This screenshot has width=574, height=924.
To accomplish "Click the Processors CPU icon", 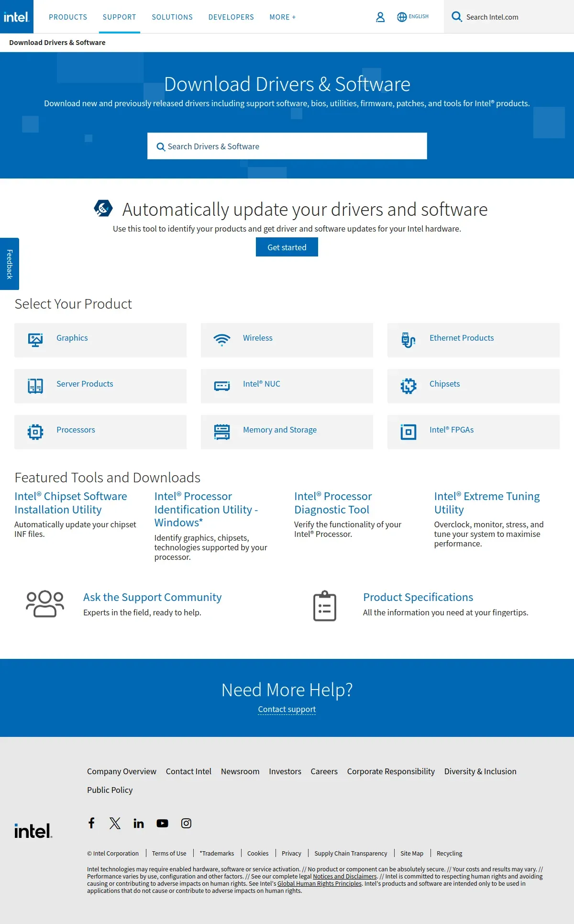I will pyautogui.click(x=35, y=432).
